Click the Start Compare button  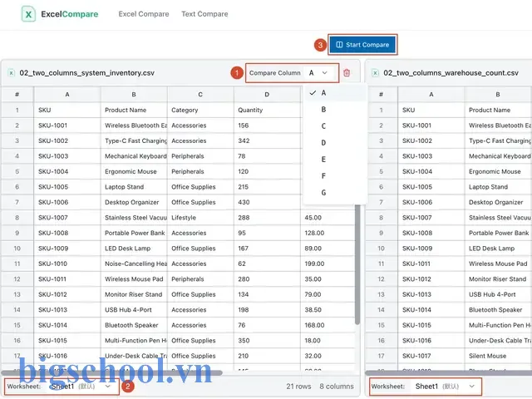[x=362, y=44]
